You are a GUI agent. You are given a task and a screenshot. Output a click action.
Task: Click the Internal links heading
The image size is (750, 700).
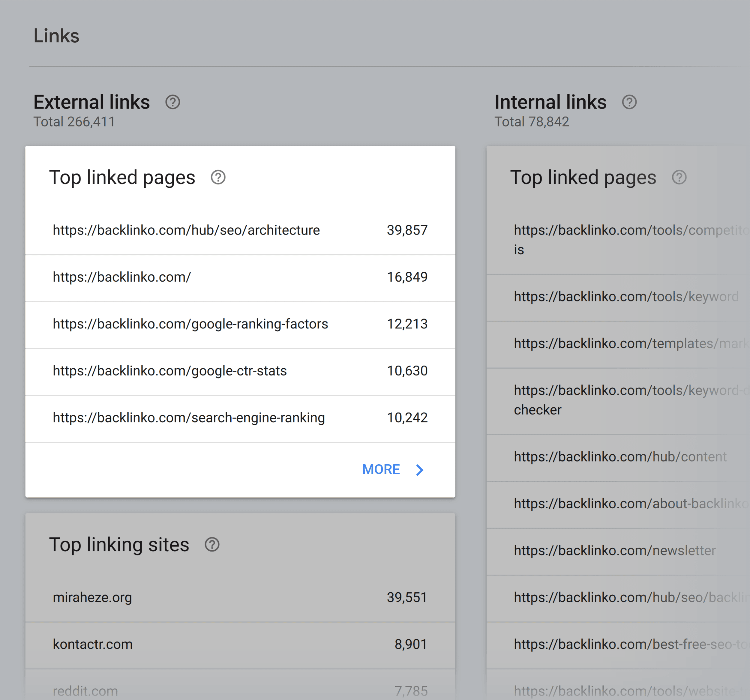(x=550, y=102)
